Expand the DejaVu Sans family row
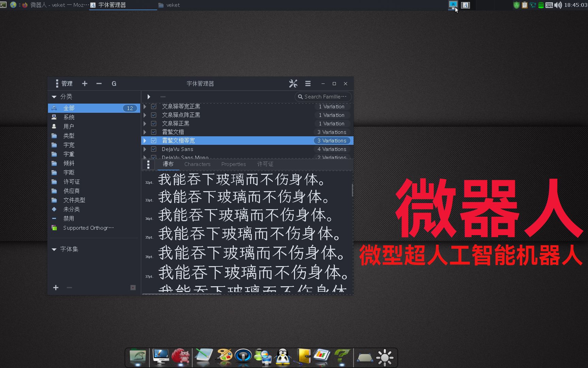Screen dimensions: 588x368 145,149
